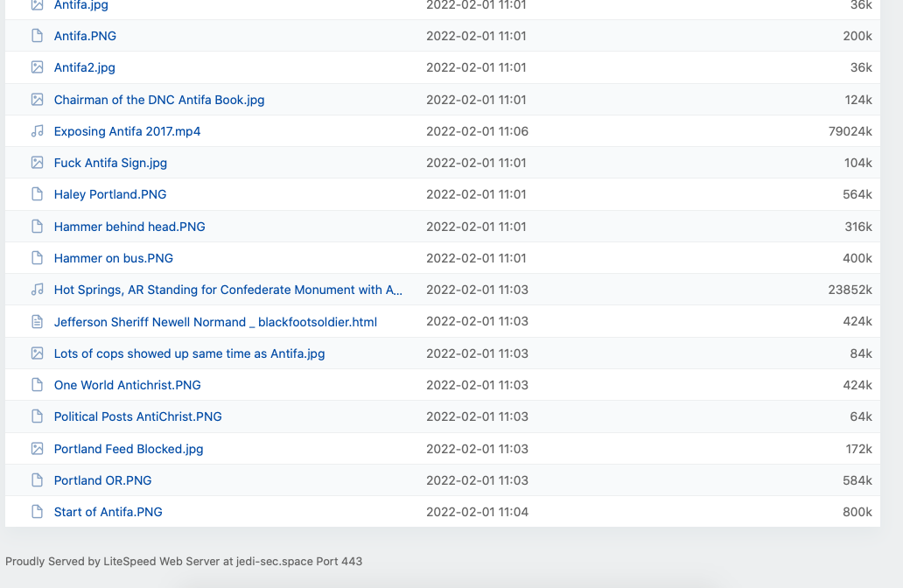Click the 2022-02-01 11:04 modified date
Viewport: 903px width, 588px height.
(x=478, y=512)
